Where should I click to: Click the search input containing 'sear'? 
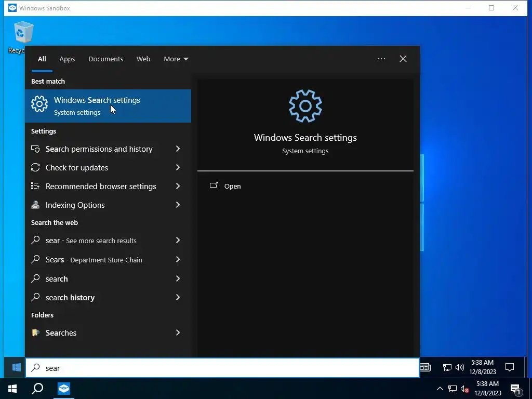click(222, 368)
